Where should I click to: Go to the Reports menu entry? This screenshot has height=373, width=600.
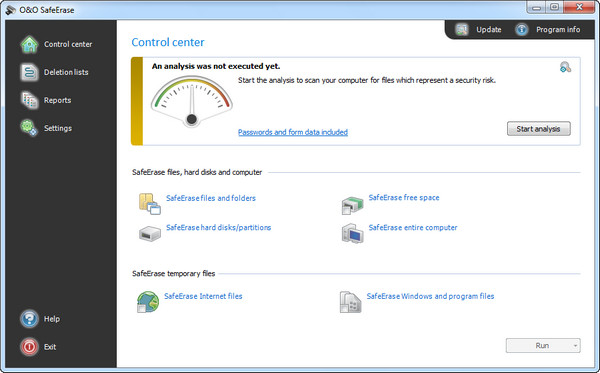pyautogui.click(x=57, y=100)
